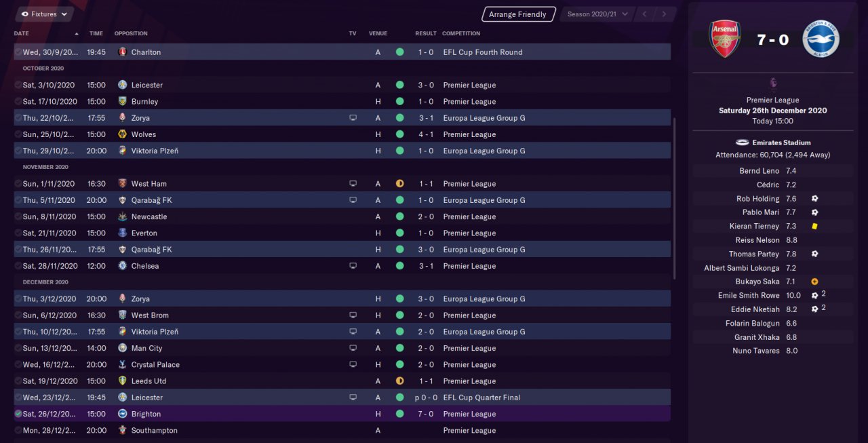The image size is (868, 443).
Task: Click the Premier League logo icon
Action: pyautogui.click(x=772, y=83)
